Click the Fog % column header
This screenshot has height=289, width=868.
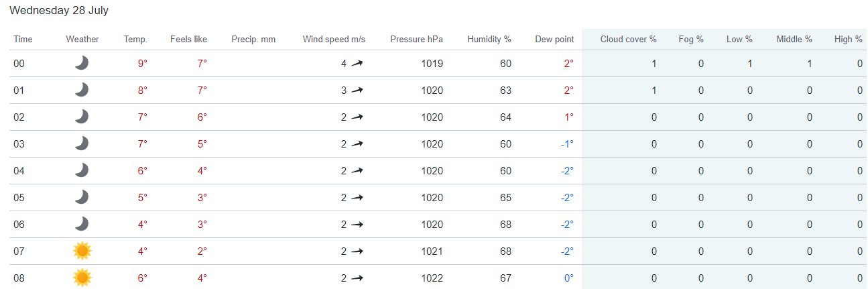click(x=691, y=40)
